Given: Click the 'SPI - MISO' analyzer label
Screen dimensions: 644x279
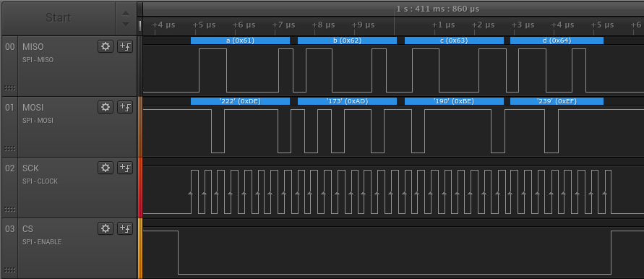Looking at the screenshot, I should [38, 60].
